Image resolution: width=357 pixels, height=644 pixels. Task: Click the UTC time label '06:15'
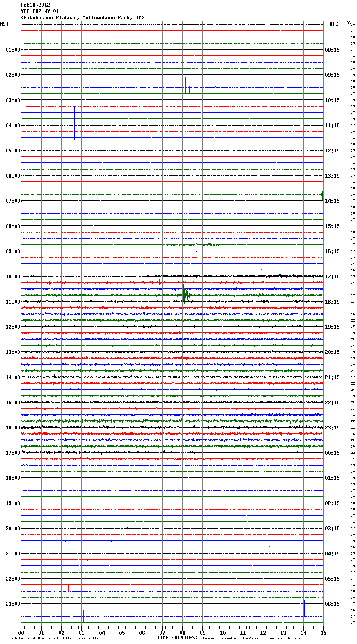click(332, 604)
